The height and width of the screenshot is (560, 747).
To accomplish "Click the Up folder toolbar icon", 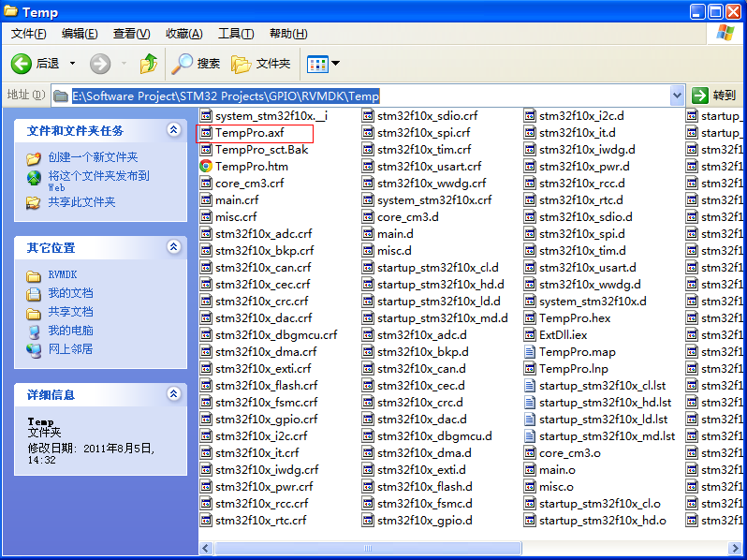I will pos(148,64).
